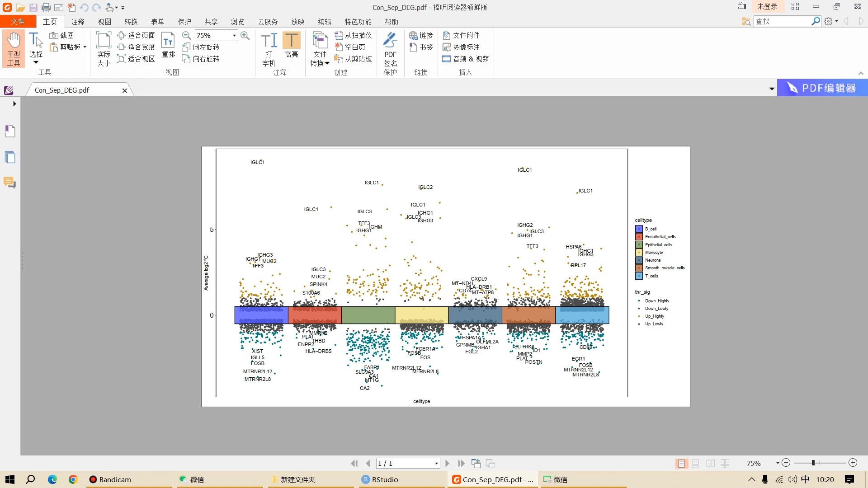This screenshot has height=488, width=868.
Task: Open the Comment ribbon tab
Action: tap(78, 22)
